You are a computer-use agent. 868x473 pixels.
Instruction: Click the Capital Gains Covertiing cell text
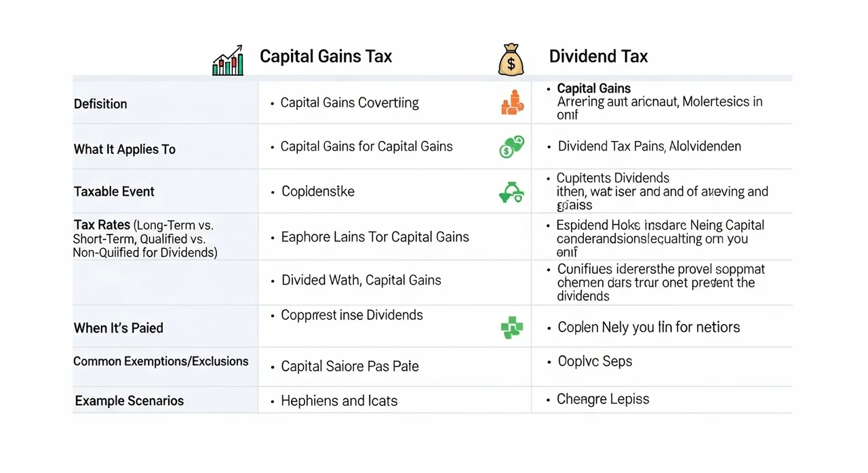click(x=349, y=103)
